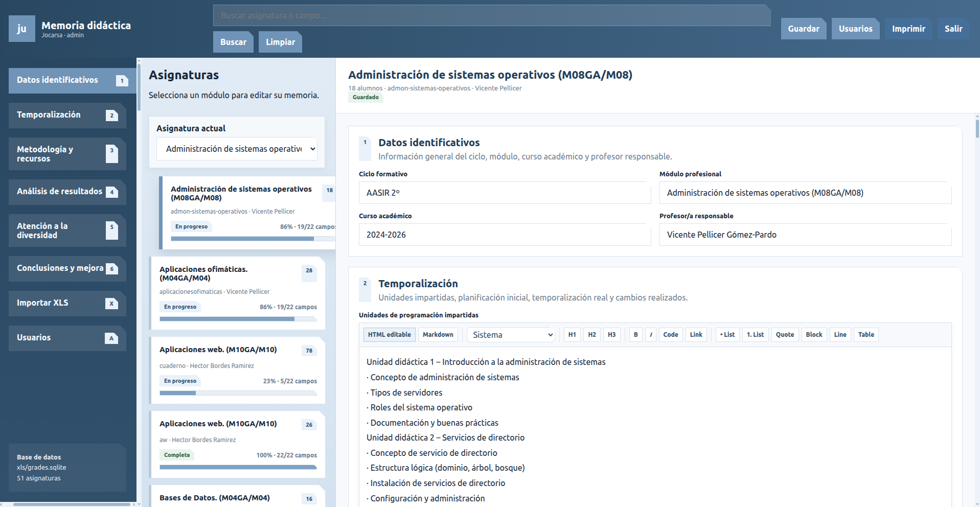Insert a Table
This screenshot has width=980, height=507.
point(867,335)
